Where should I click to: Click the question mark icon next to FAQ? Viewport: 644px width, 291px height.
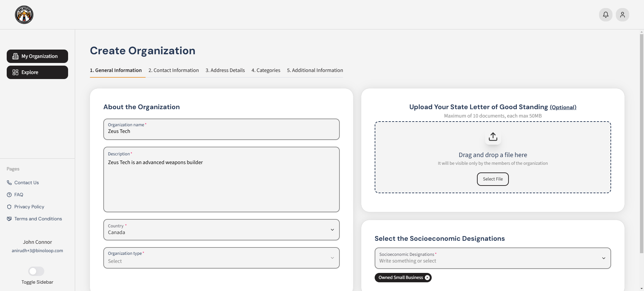pos(9,195)
